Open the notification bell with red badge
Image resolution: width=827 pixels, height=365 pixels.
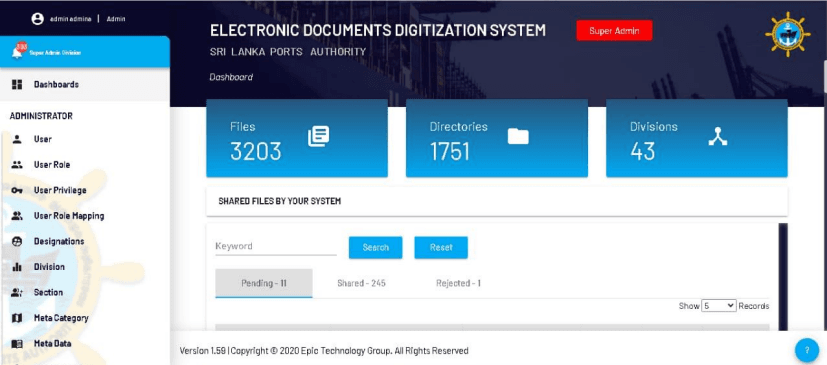(x=18, y=51)
